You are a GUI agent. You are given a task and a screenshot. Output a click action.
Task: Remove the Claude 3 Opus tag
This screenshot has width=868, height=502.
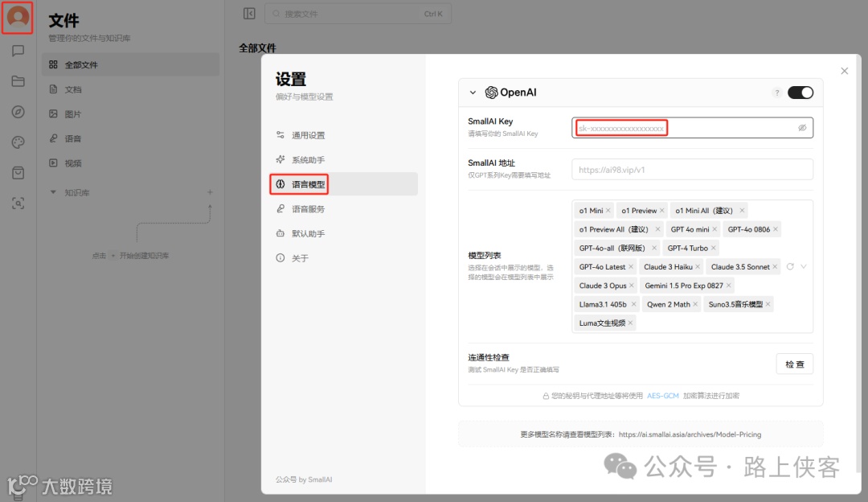coord(632,286)
